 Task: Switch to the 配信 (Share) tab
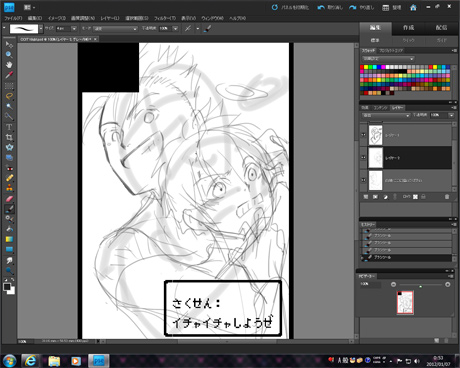pos(441,28)
